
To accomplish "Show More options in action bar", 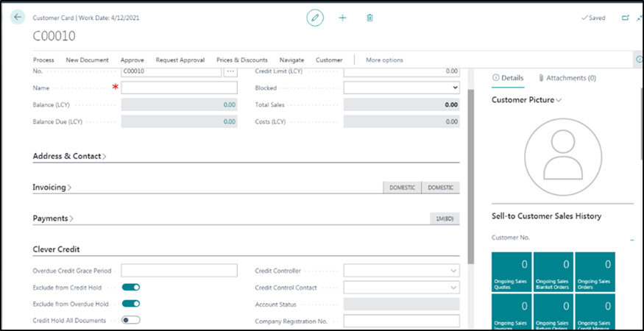I will click(x=384, y=60).
